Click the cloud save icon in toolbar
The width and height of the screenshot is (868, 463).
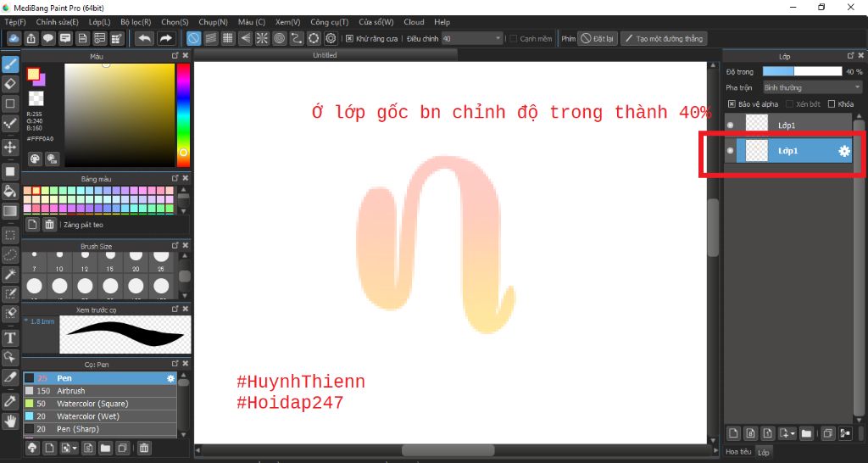tap(14, 38)
